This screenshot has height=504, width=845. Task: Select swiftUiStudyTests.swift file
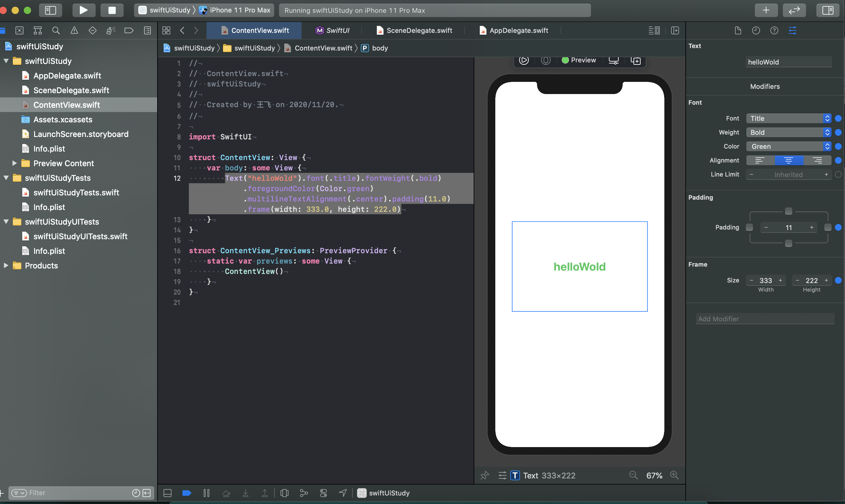[x=76, y=193]
